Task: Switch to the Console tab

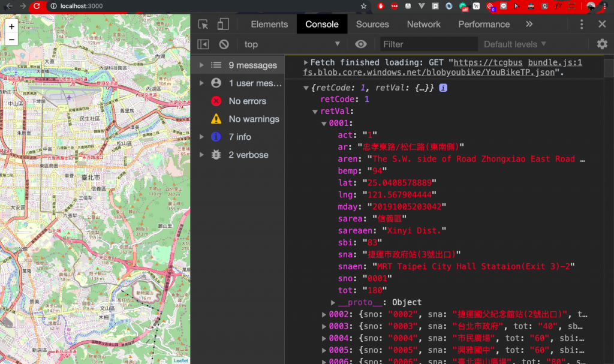Action: click(322, 25)
